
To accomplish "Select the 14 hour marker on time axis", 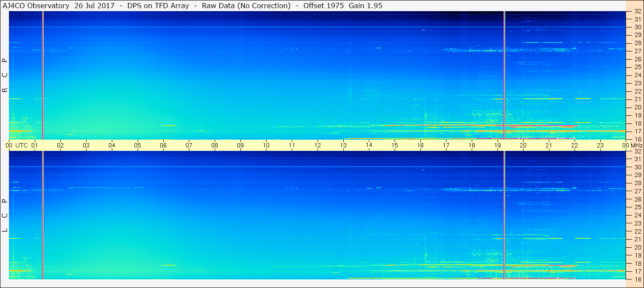I will [x=369, y=145].
